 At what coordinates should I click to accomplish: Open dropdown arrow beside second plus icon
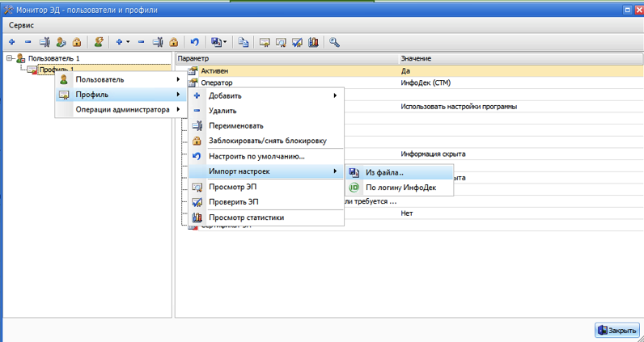[128, 42]
